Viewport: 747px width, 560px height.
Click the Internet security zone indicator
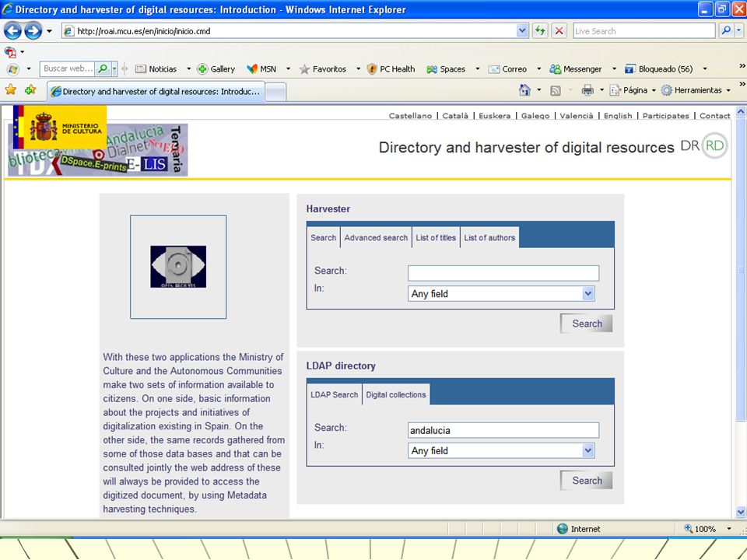(x=579, y=529)
